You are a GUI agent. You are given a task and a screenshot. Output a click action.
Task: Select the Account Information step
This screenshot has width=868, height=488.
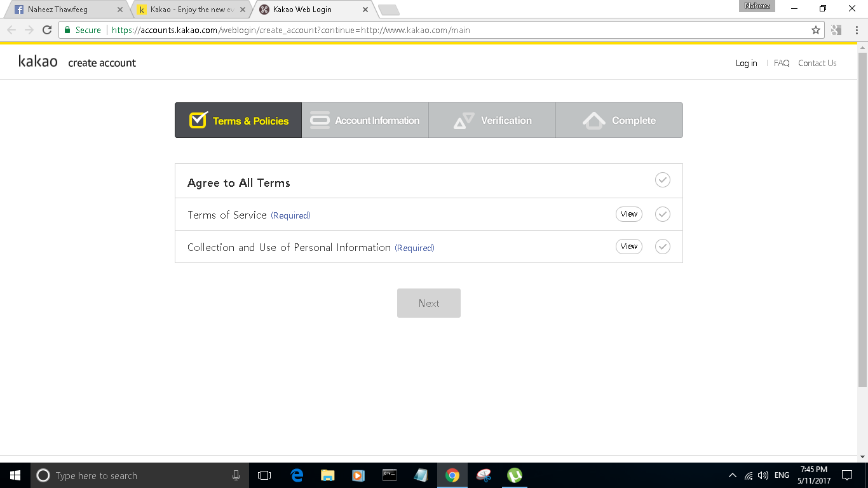(365, 120)
